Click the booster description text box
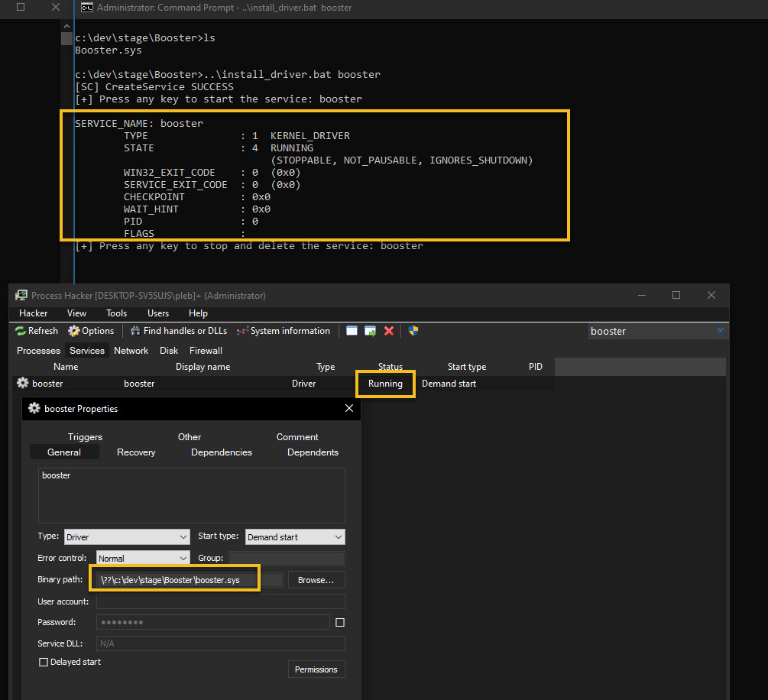 (x=192, y=495)
